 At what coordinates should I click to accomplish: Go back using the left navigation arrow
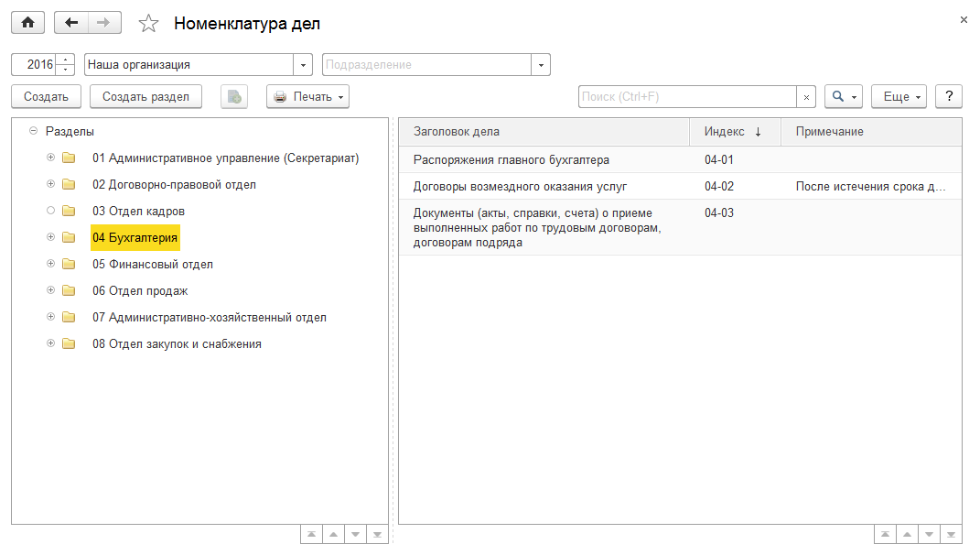point(71,22)
